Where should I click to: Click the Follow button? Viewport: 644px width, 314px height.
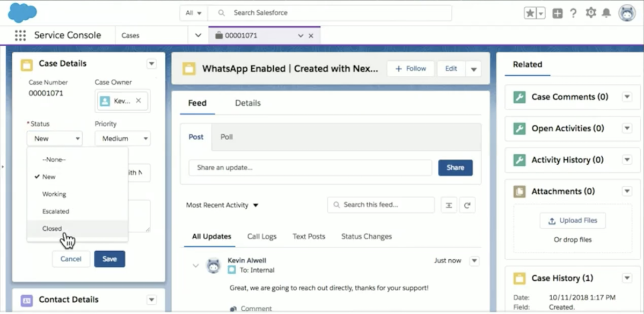pos(411,69)
